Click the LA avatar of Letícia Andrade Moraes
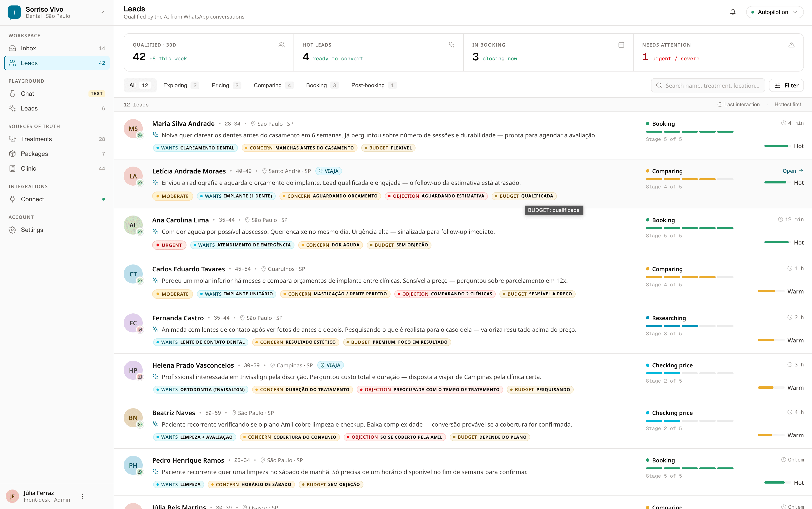 point(133,176)
